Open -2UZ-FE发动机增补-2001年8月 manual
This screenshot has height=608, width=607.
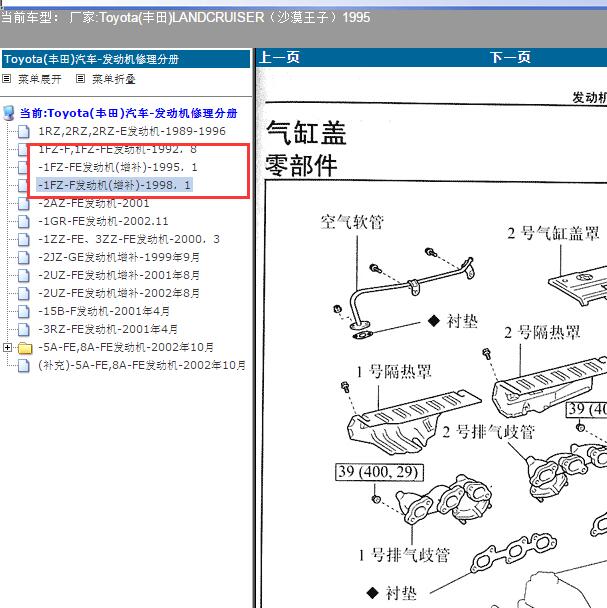tap(119, 275)
